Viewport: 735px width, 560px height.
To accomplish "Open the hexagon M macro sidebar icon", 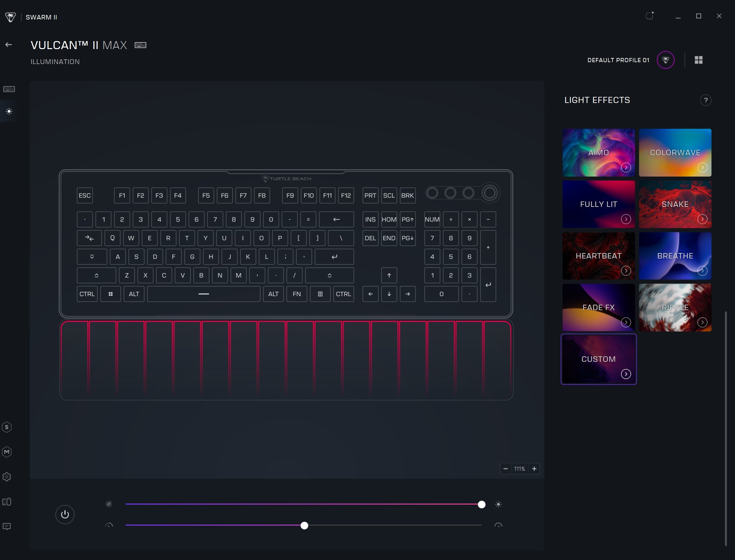I will click(x=7, y=452).
